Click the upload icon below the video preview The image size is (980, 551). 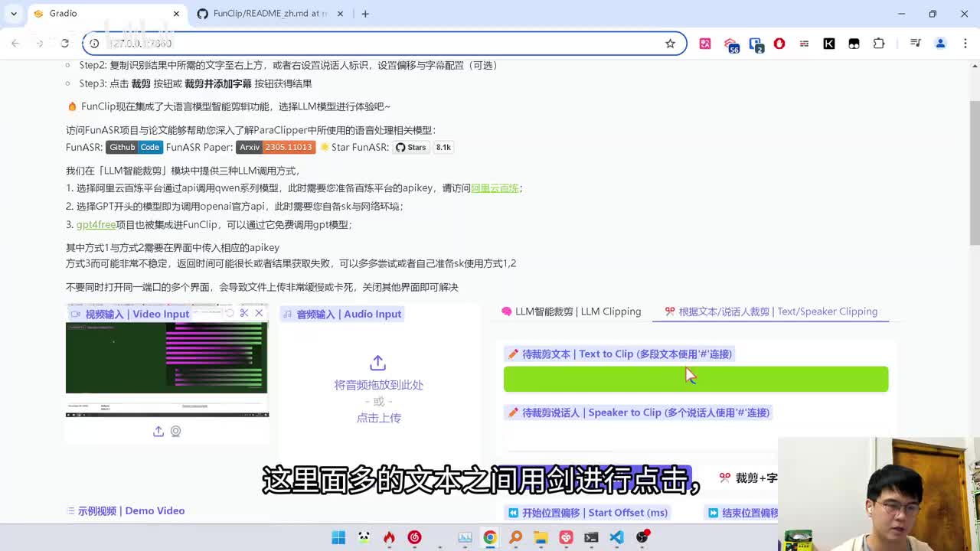tap(158, 432)
